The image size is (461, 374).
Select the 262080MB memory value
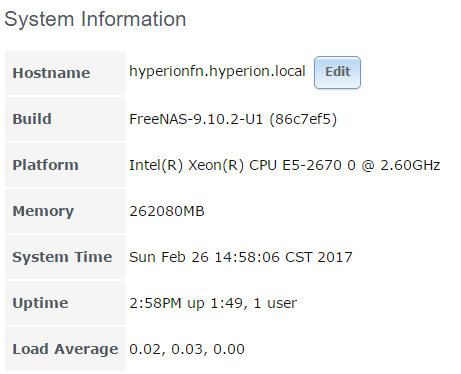(167, 211)
